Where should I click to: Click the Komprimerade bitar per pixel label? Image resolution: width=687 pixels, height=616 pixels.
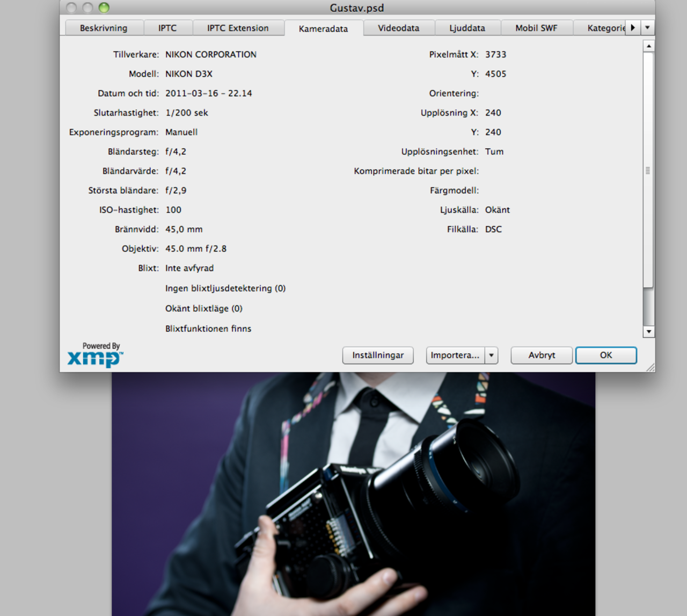click(x=416, y=171)
